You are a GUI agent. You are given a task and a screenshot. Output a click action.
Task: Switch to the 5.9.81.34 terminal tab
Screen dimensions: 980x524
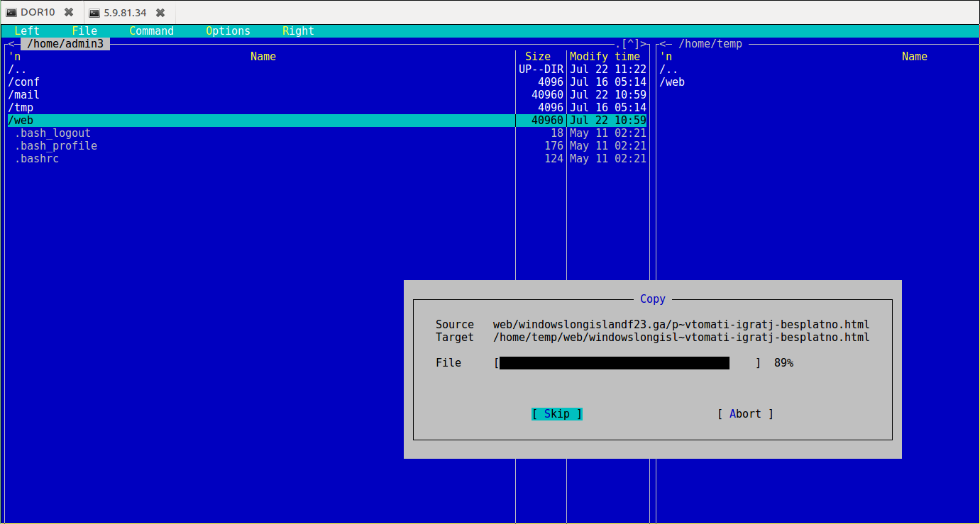125,13
